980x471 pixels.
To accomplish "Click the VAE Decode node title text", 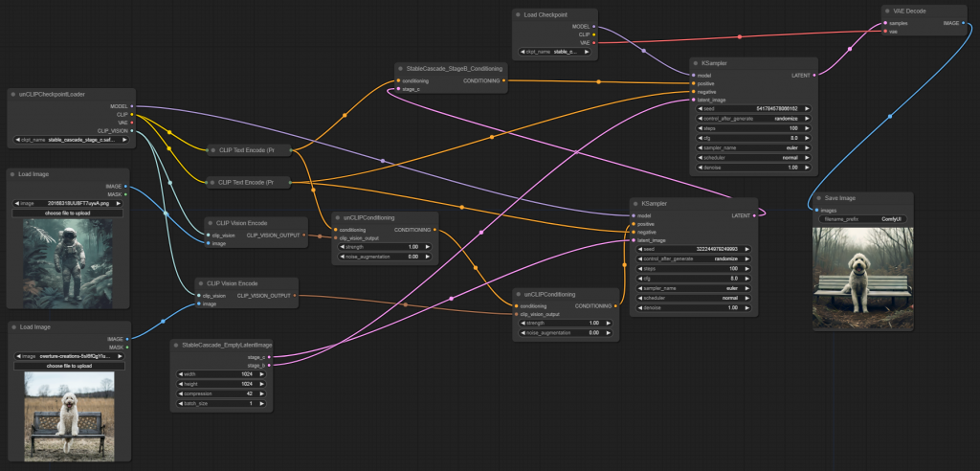I will [x=909, y=11].
